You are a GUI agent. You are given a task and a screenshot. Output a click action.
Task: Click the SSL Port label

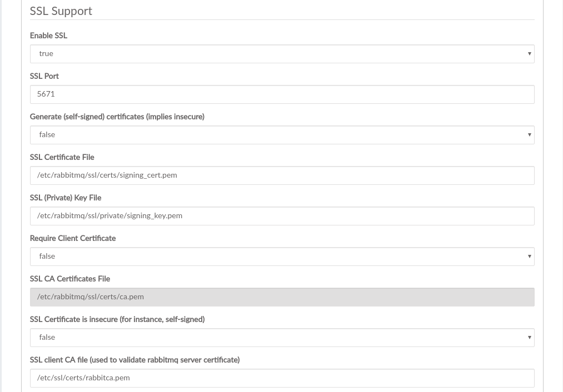(44, 76)
